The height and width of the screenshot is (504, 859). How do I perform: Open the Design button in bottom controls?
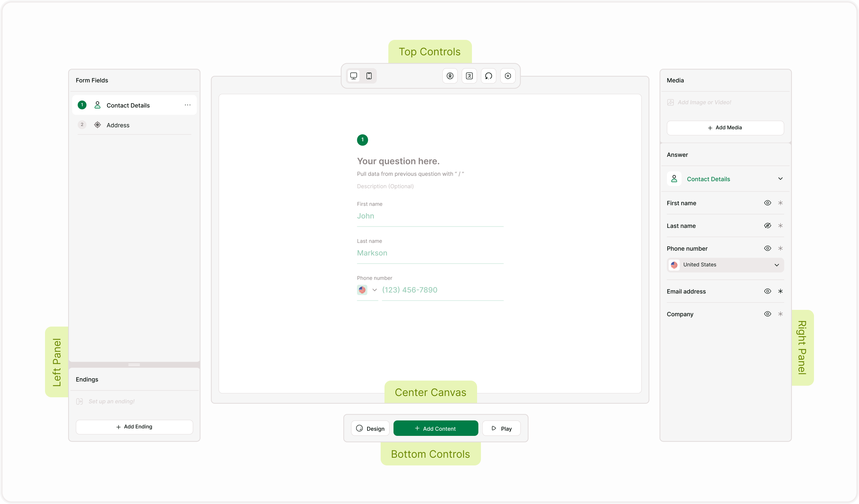(x=370, y=428)
